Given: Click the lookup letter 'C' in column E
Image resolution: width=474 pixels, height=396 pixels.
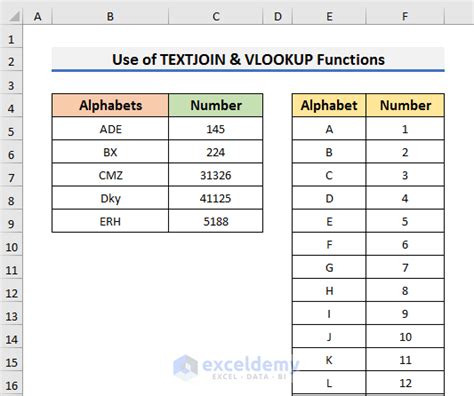Looking at the screenshot, I should (x=329, y=175).
